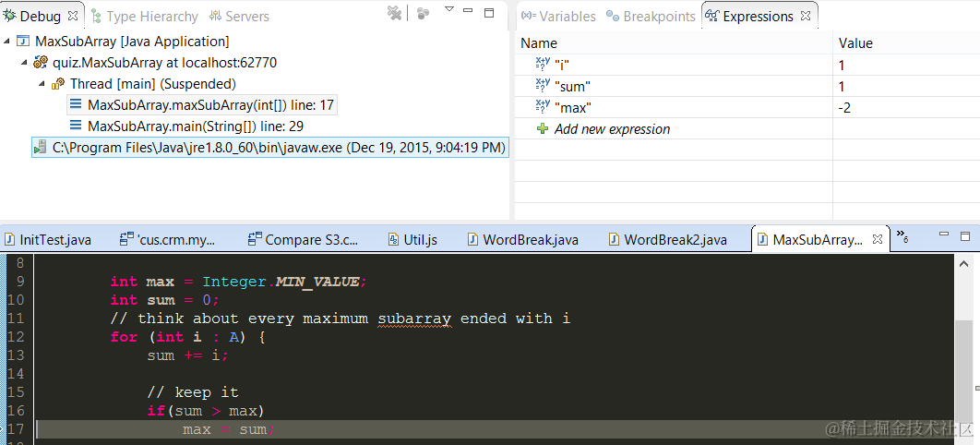Click highlighted line 'max = sum;'
This screenshot has height=445, width=980.
(229, 429)
